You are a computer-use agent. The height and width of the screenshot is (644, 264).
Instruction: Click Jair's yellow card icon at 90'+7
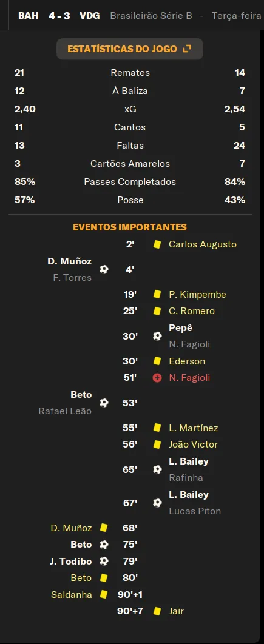pos(157,611)
